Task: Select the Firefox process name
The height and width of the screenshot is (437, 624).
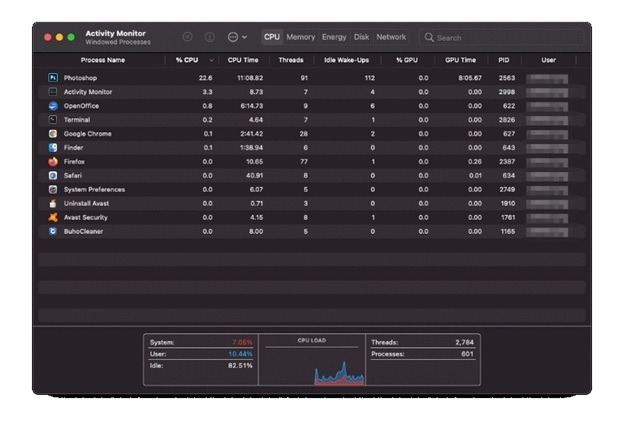Action: [74, 162]
